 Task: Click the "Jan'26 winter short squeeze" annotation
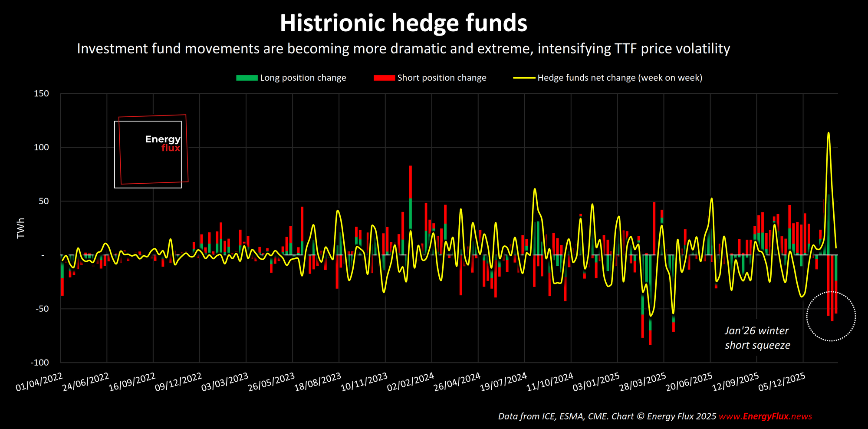[x=757, y=338]
